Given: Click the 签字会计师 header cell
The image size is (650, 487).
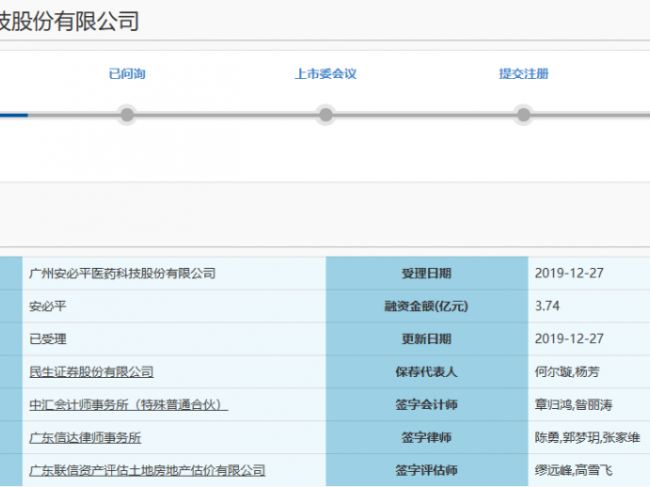Looking at the screenshot, I should click(x=427, y=405).
